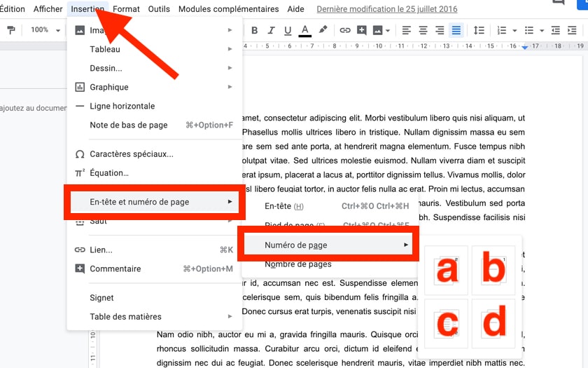588x368 pixels.
Task: Click the decrease indent icon
Action: 555,30
